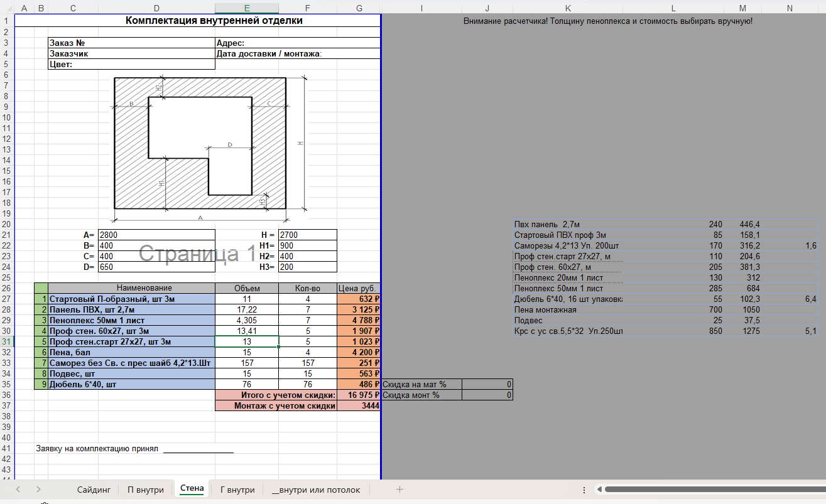Open the П внутри sheet tab
The image size is (826, 504).
tap(146, 490)
